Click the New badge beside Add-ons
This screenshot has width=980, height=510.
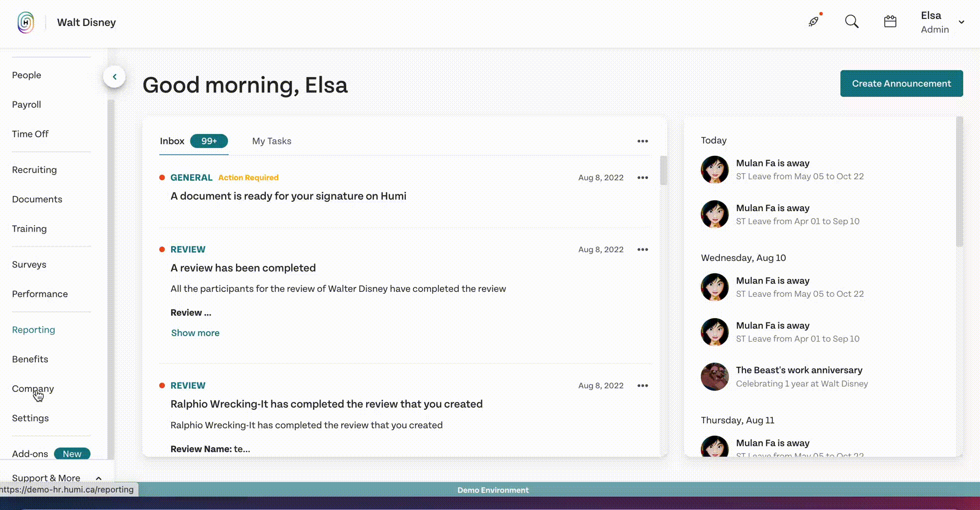point(72,454)
